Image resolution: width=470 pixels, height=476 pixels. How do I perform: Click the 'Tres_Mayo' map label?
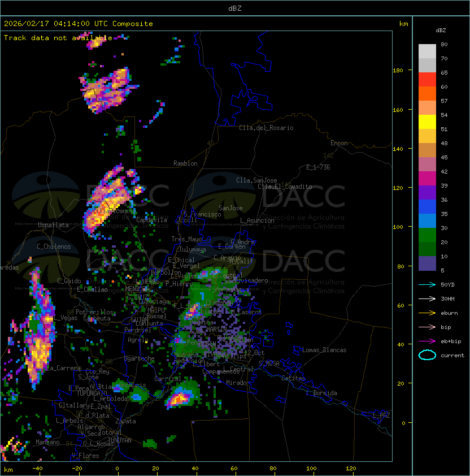click(x=186, y=239)
